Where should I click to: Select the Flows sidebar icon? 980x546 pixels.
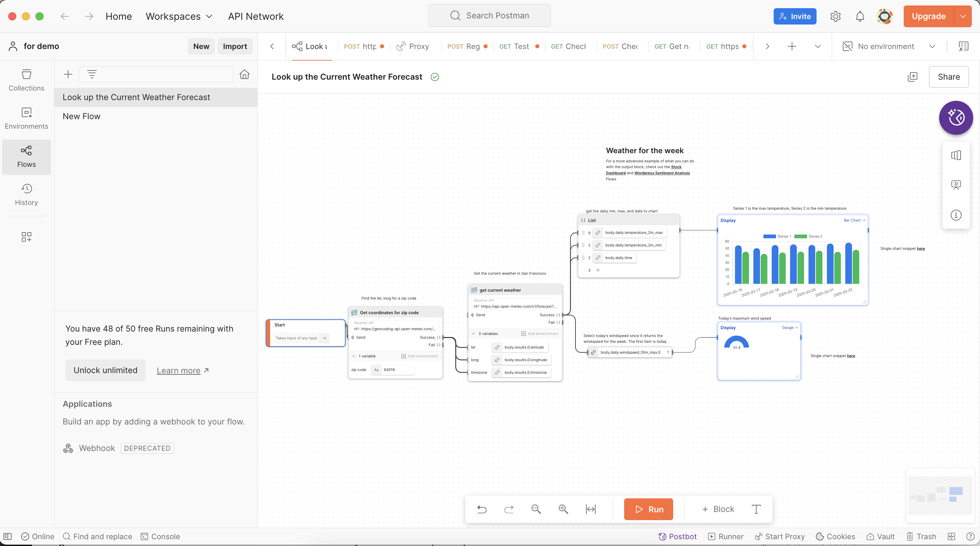(x=26, y=157)
